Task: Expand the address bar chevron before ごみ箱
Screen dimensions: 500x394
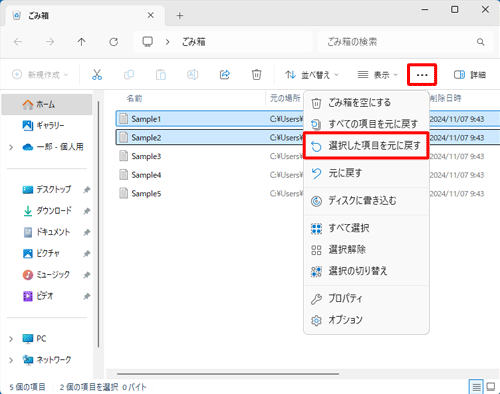Action: (x=168, y=42)
